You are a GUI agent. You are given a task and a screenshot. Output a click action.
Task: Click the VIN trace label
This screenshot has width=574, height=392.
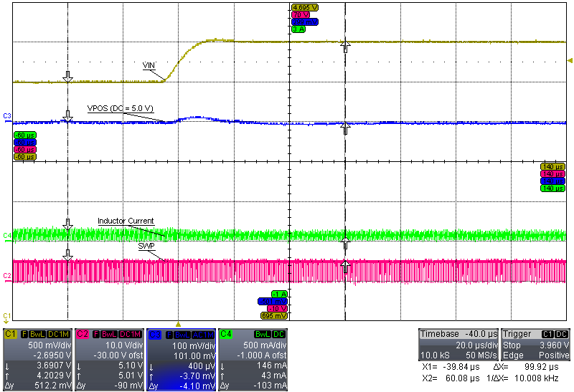click(x=149, y=65)
